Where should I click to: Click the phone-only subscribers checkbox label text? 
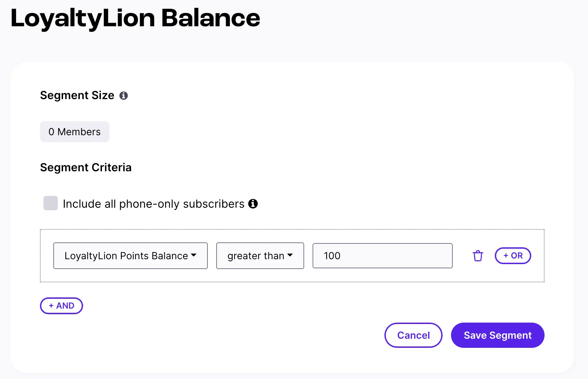153,204
